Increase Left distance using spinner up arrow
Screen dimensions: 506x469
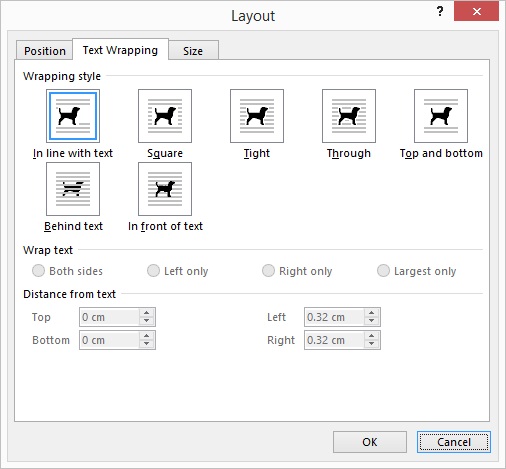pyautogui.click(x=371, y=313)
